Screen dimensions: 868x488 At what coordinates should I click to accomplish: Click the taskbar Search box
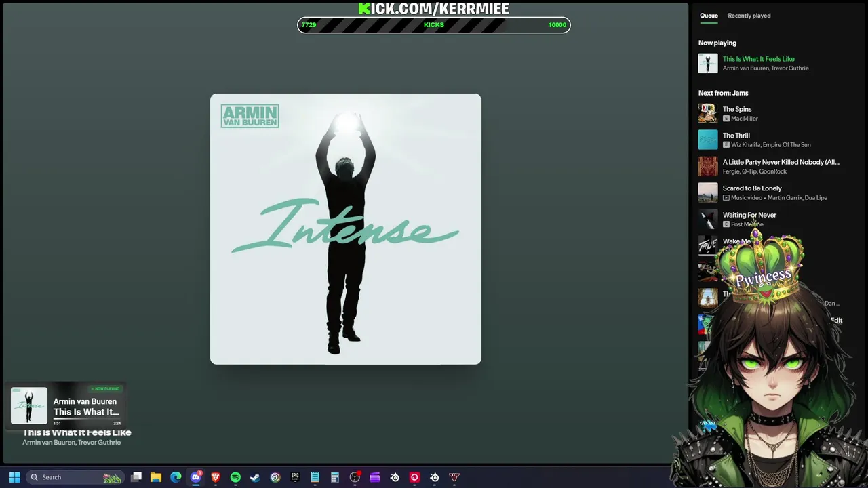coord(75,477)
